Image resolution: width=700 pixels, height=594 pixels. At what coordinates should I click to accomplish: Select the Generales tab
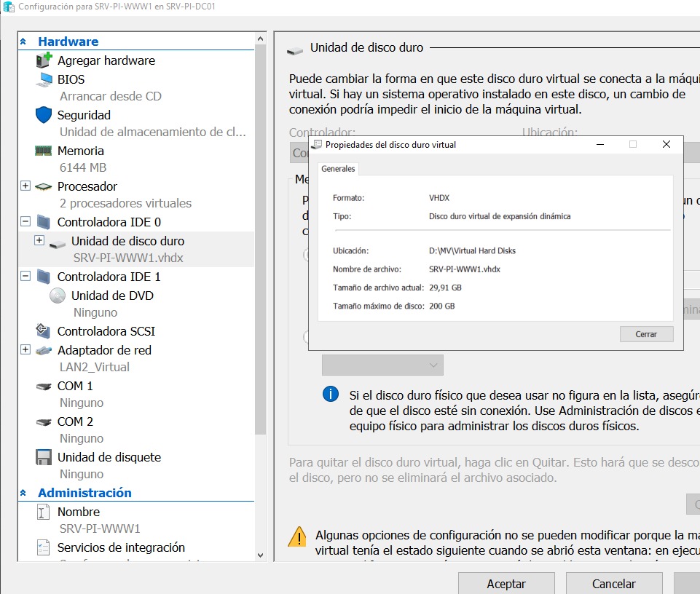point(338,169)
